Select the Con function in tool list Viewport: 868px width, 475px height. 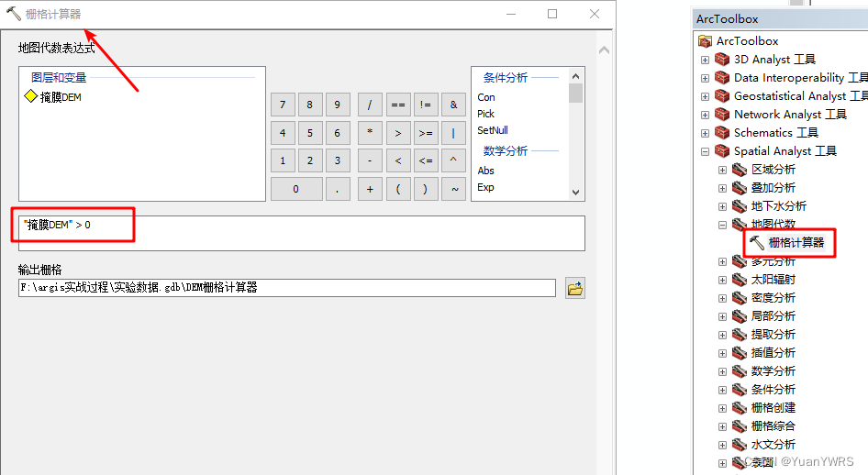point(486,97)
